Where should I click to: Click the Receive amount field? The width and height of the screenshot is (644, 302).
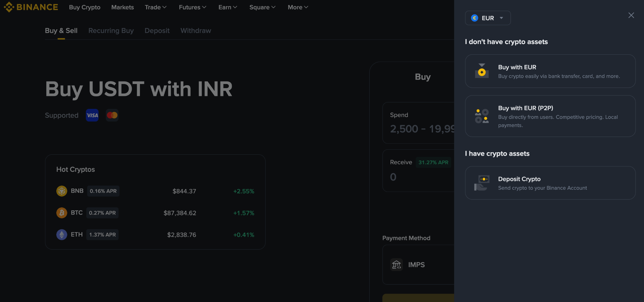tap(418, 171)
